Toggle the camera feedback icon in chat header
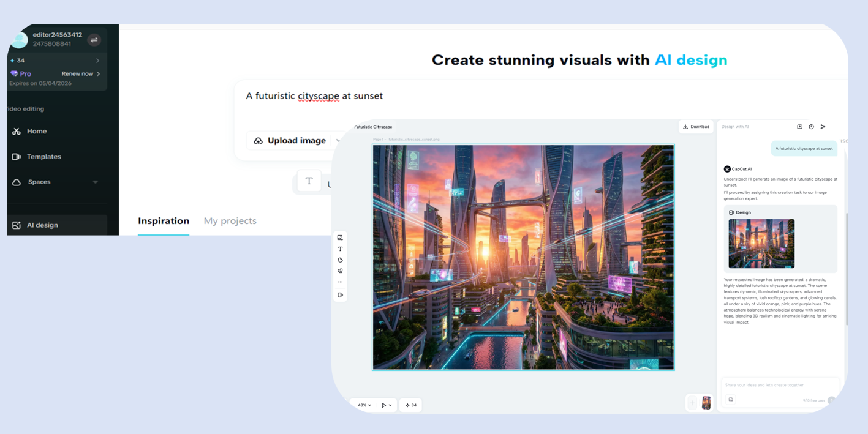This screenshot has height=434, width=868. [x=799, y=127]
